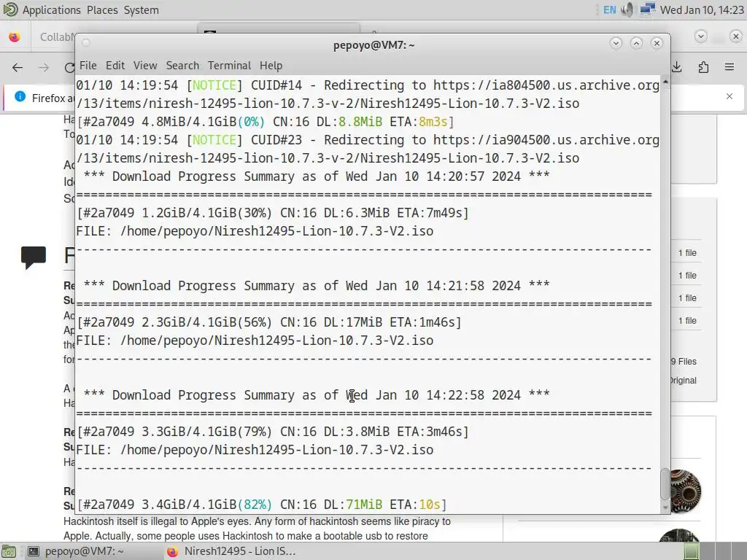Click the Firefox logo in the tab bar
The height and width of the screenshot is (560, 747).
(x=15, y=36)
